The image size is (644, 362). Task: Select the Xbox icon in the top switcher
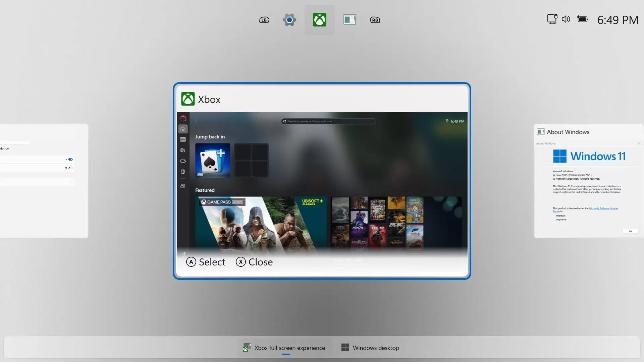click(319, 19)
